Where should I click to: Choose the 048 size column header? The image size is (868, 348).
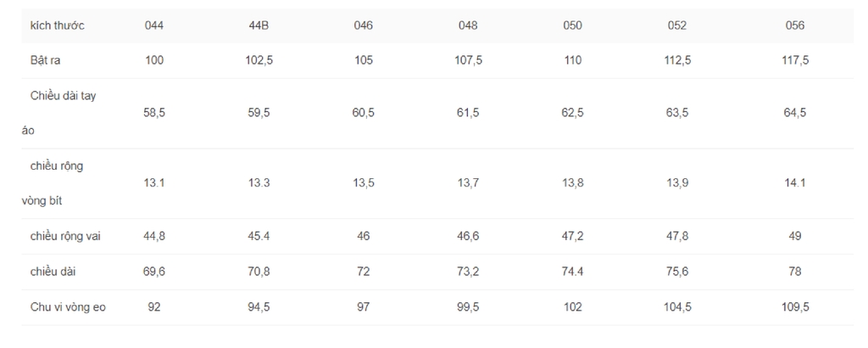click(x=468, y=25)
